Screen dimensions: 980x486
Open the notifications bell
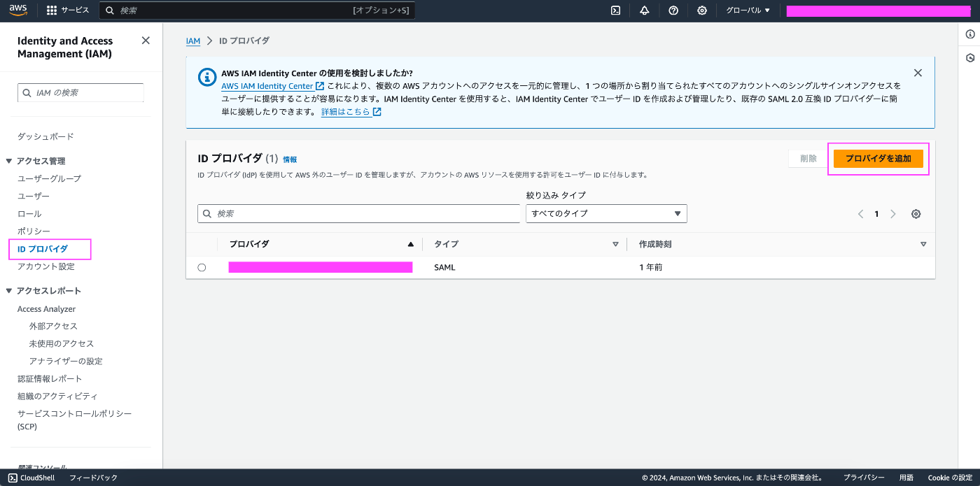click(x=644, y=10)
